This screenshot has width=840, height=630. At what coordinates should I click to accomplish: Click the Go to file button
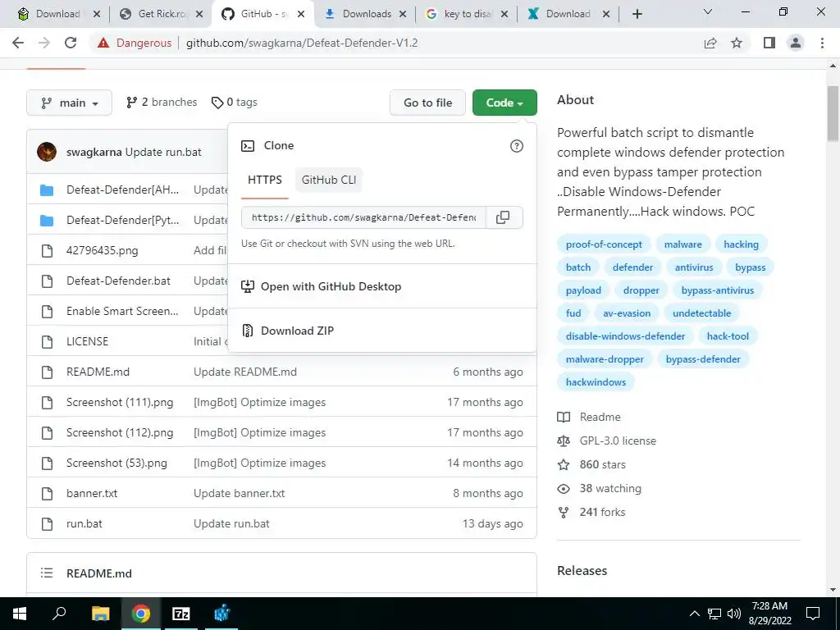[x=428, y=103]
